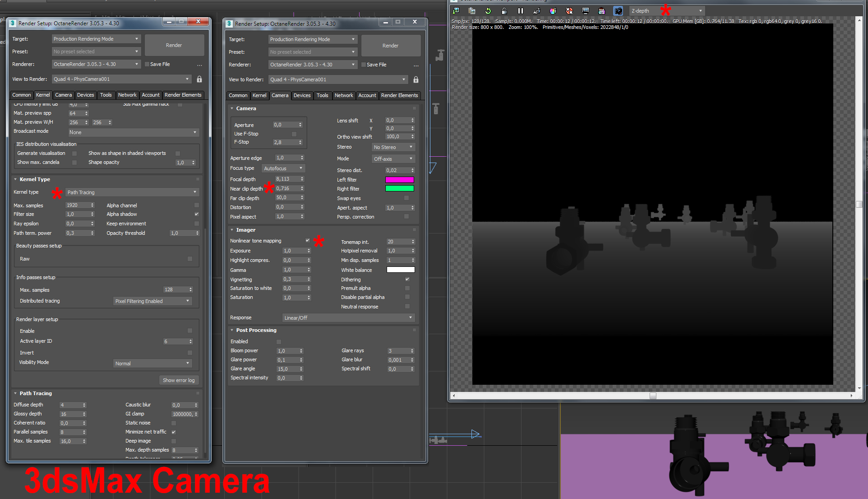Enable the render region icon
The image size is (868, 499).
click(x=602, y=11)
